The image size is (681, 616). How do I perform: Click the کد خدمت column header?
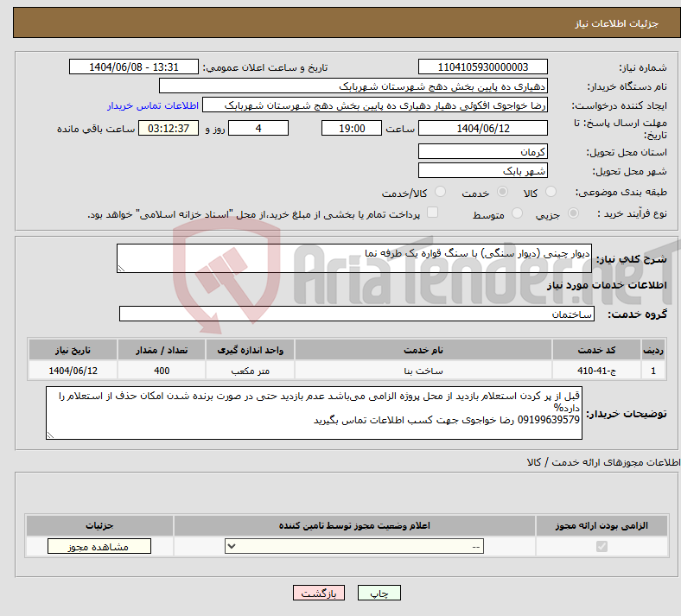click(597, 350)
